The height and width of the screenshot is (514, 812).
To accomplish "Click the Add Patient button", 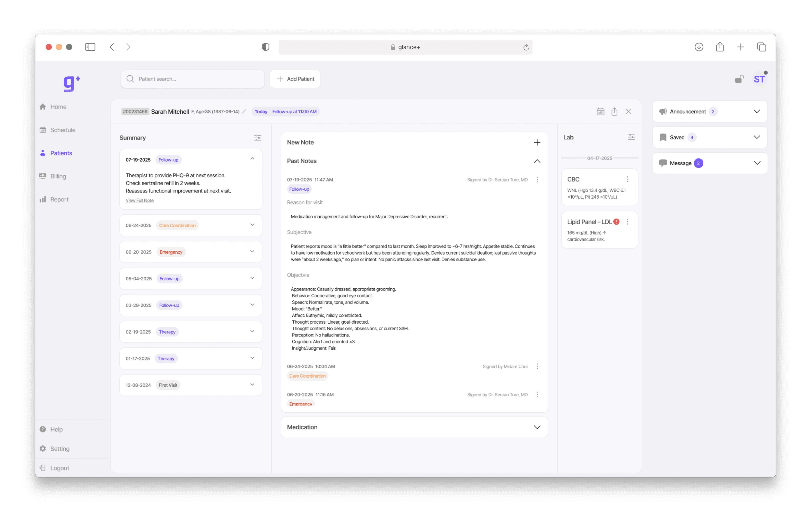I will click(295, 79).
